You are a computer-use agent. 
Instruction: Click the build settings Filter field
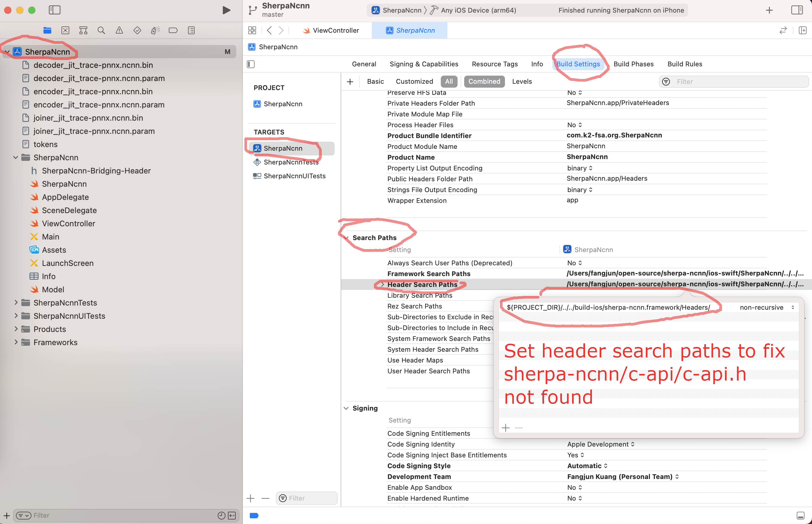[733, 82]
